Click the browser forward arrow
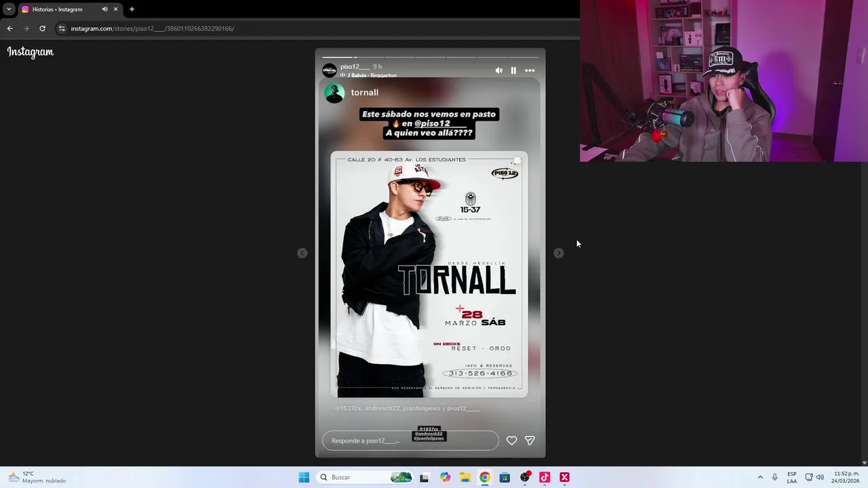 (26, 28)
